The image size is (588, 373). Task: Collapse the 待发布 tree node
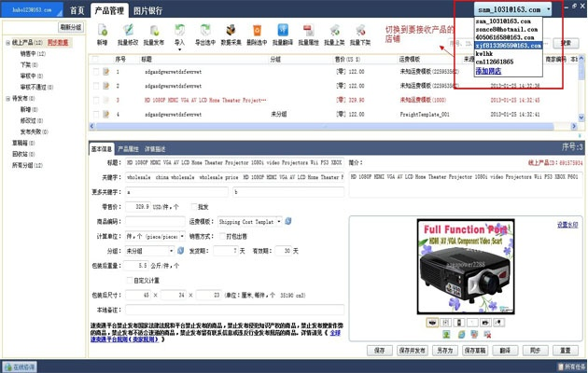click(x=7, y=99)
